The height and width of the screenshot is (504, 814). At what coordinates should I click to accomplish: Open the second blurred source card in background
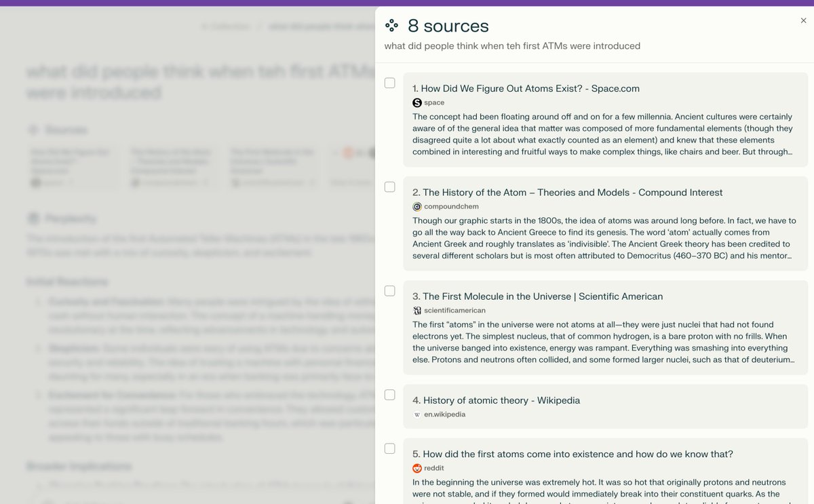173,166
